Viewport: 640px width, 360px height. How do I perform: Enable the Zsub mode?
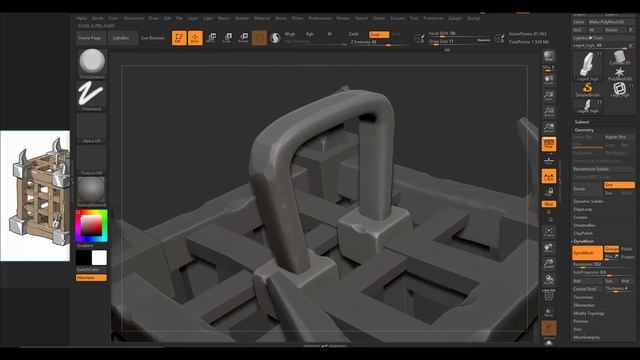[379, 34]
